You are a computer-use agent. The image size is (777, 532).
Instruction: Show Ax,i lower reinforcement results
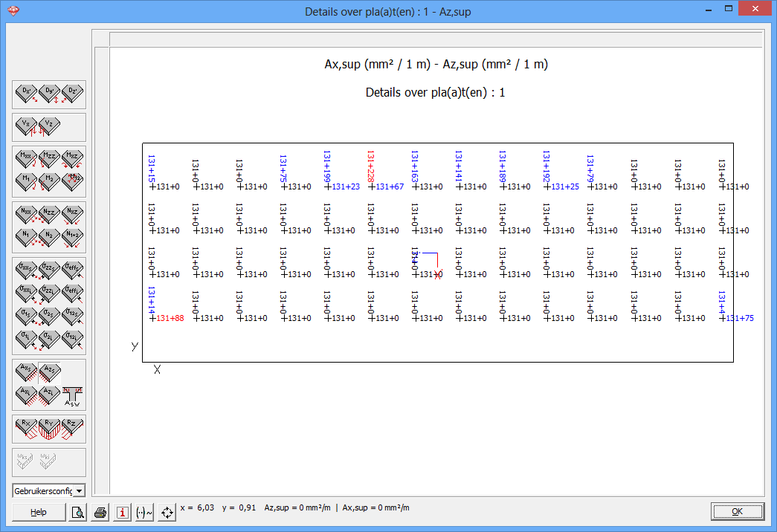[26, 396]
